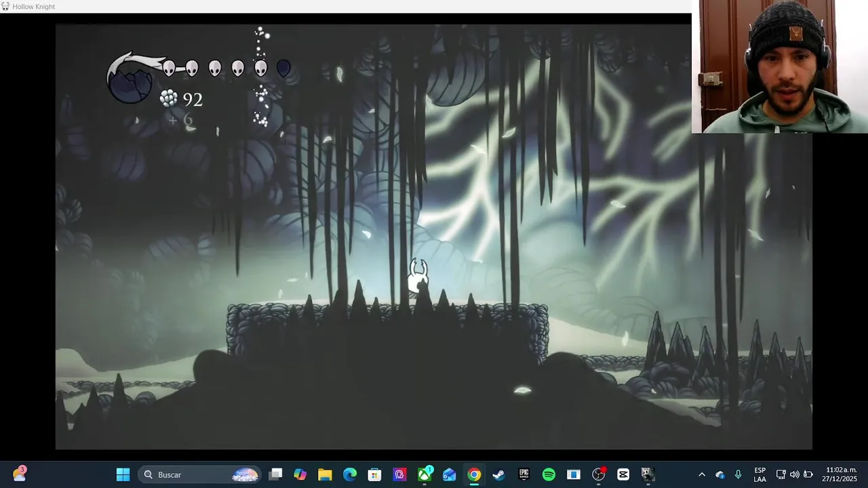Open Task View from the taskbar
This screenshot has width=868, height=488.
(x=275, y=474)
